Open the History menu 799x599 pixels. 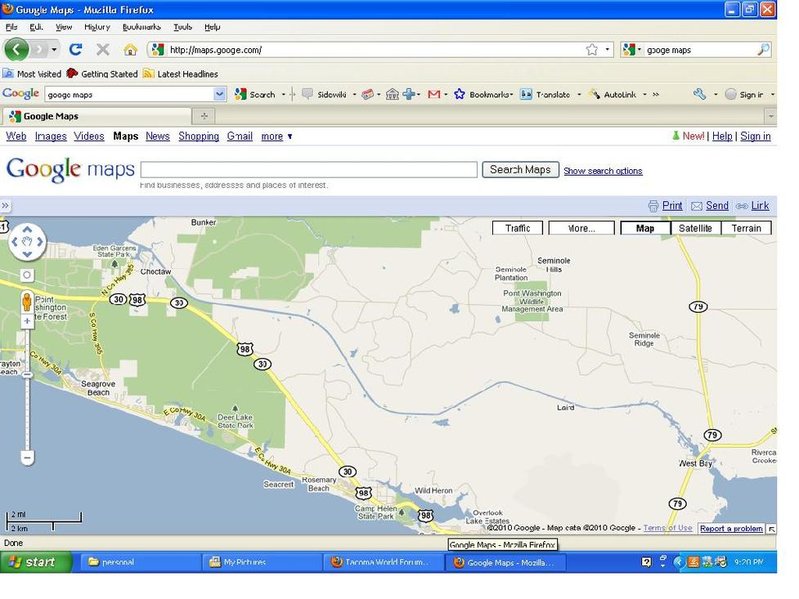point(97,27)
